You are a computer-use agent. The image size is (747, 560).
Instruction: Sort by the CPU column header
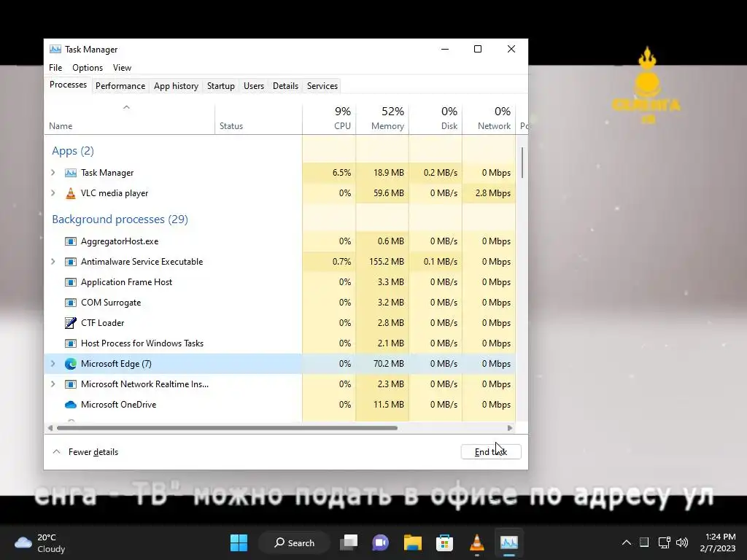(329, 119)
